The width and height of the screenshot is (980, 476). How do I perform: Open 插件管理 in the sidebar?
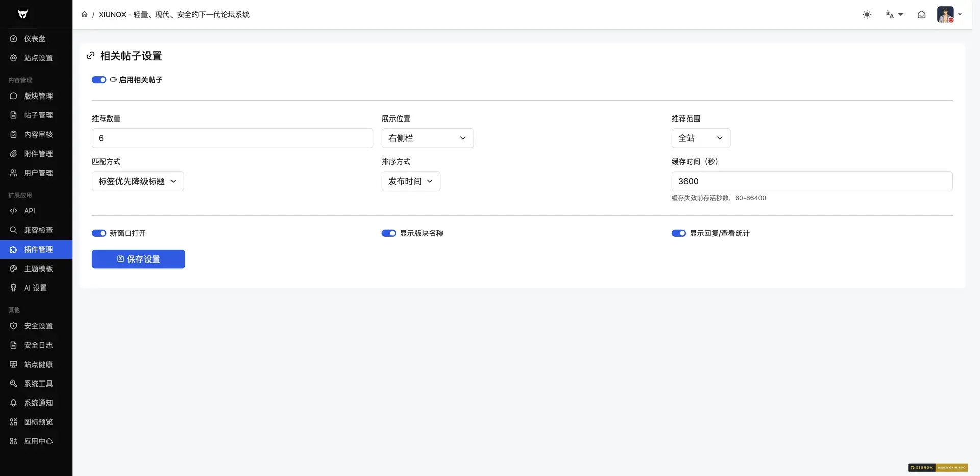point(36,250)
